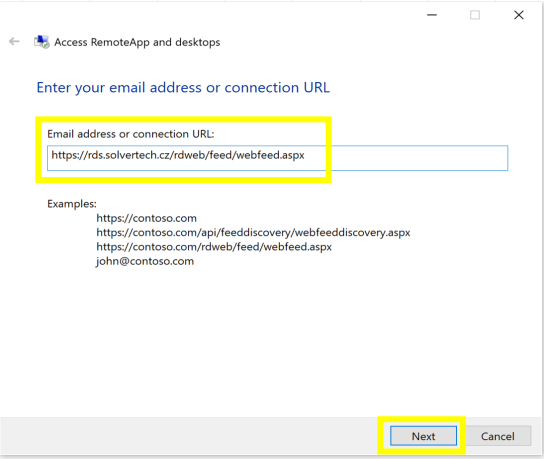Click the example text https://contoso.com
The height and width of the screenshot is (459, 544).
tap(146, 218)
